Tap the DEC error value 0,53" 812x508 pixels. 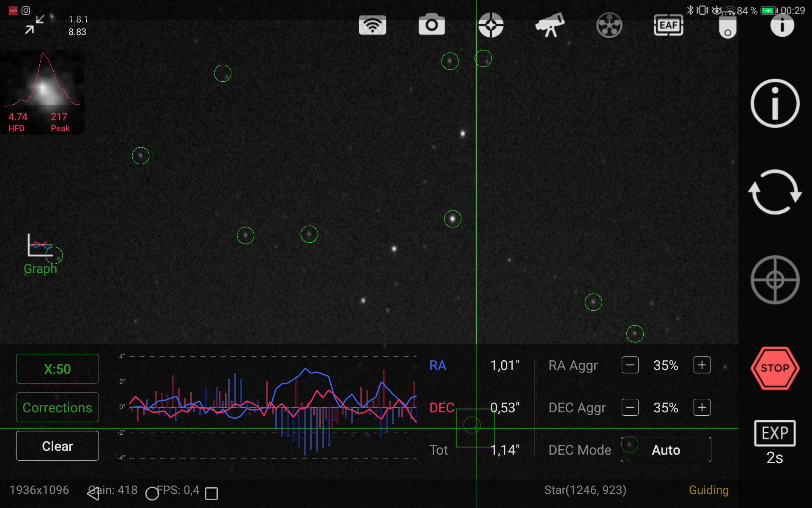click(x=505, y=408)
